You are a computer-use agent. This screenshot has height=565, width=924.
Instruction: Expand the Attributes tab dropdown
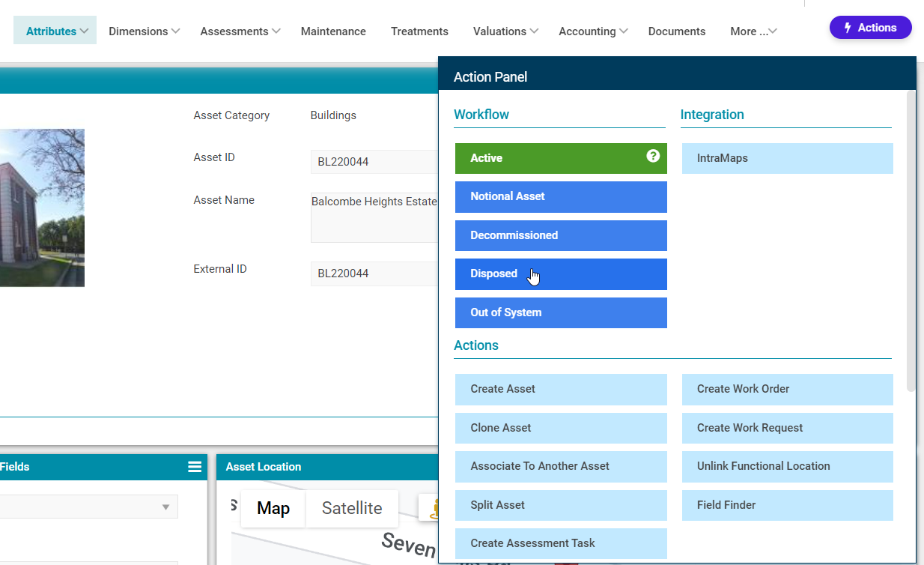85,31
